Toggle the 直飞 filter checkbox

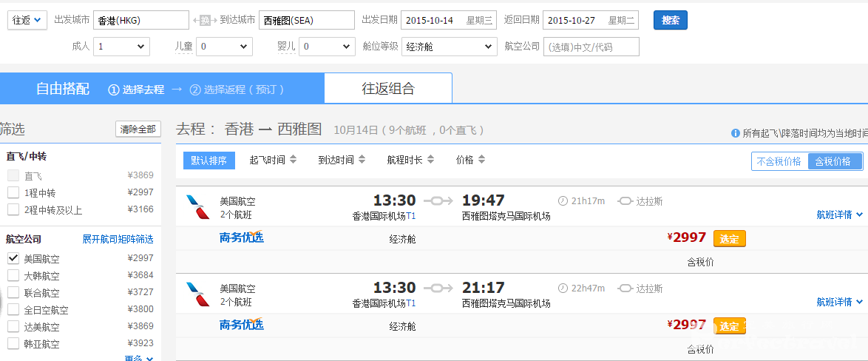coord(13,176)
